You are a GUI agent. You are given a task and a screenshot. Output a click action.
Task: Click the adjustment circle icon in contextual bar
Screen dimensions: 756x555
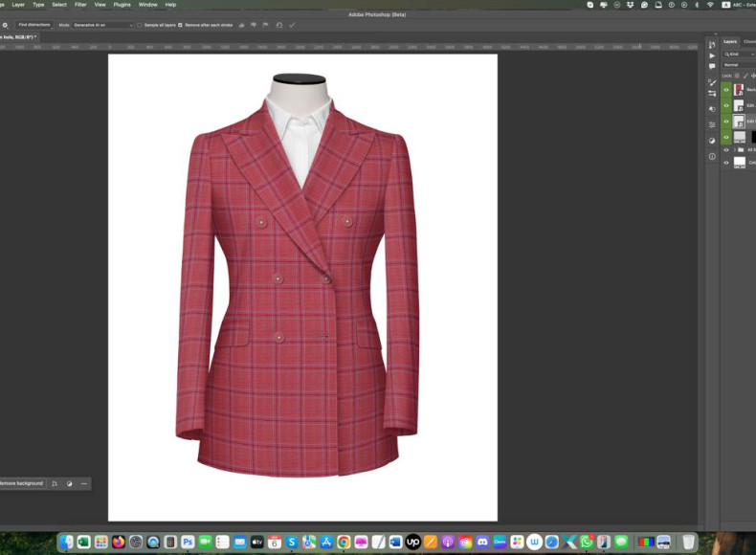click(70, 483)
